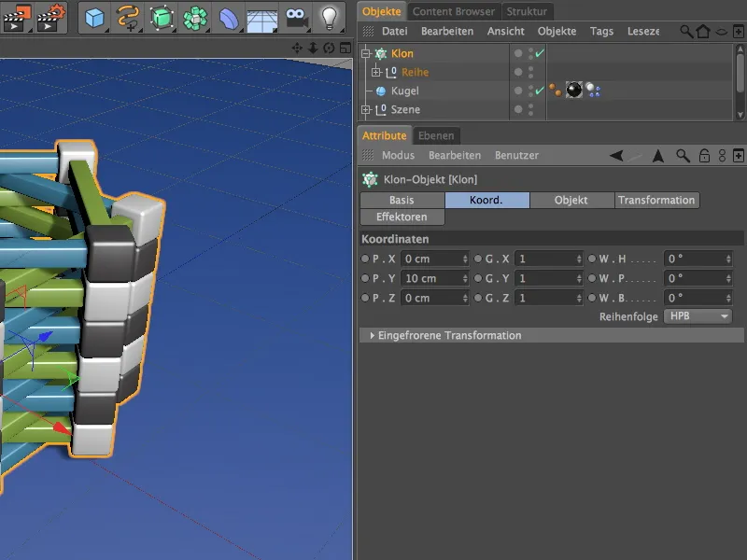Switch to Struktur tab
747x560 pixels.
click(527, 11)
